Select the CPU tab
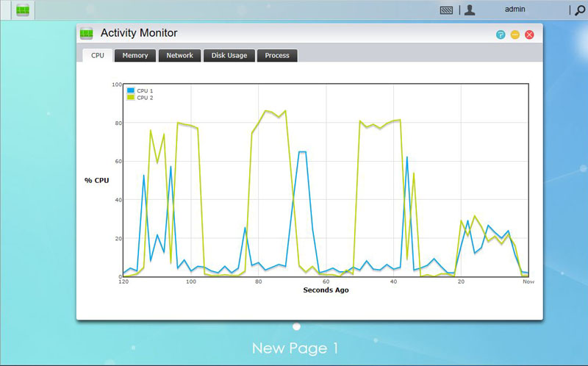588x366 pixels. pos(98,56)
